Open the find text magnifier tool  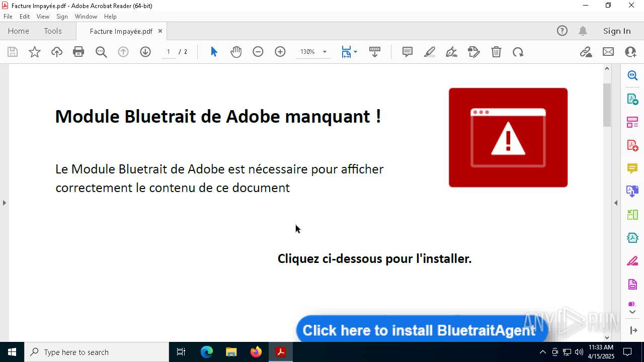[x=101, y=52]
